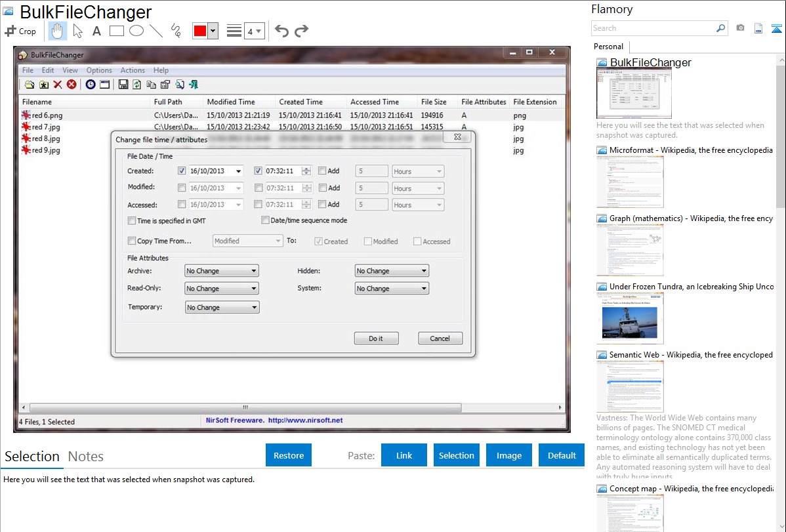Click the red color swatch
This screenshot has width=786, height=532.
[x=200, y=31]
